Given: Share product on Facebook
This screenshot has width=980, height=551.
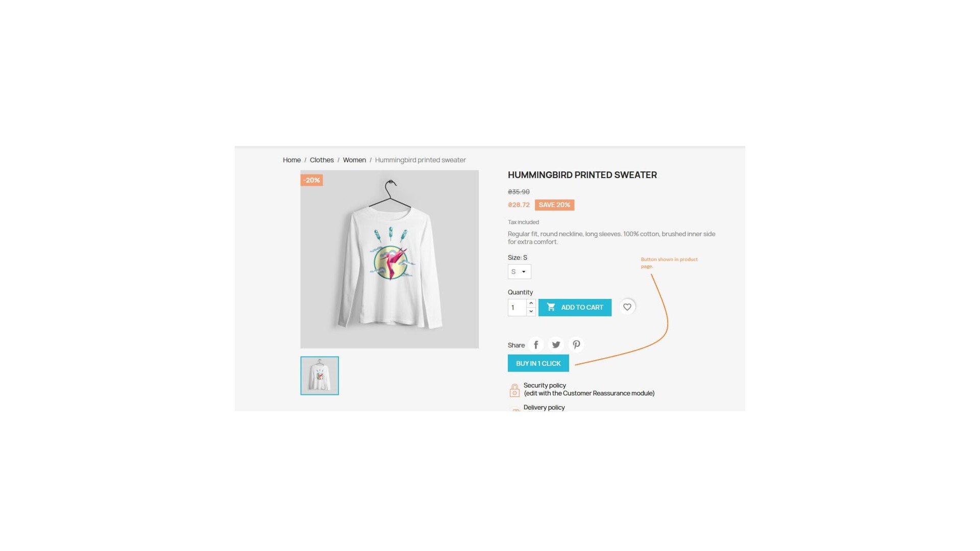Looking at the screenshot, I should (x=536, y=345).
